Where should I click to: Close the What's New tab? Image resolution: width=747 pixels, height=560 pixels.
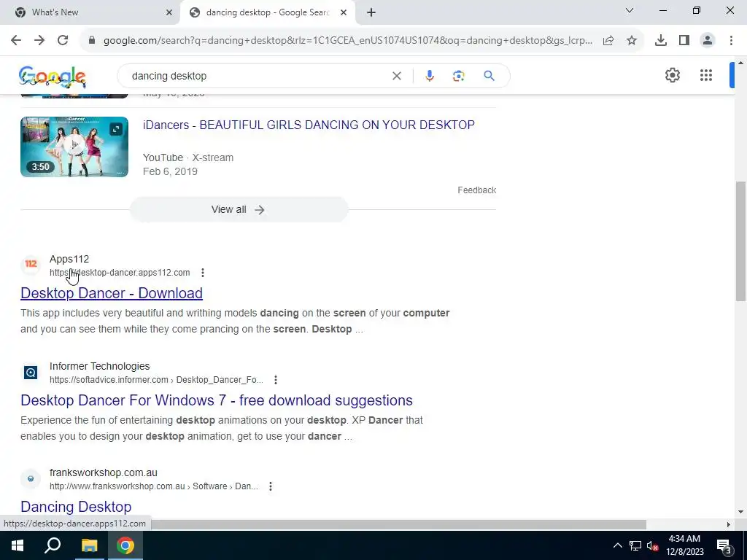click(x=169, y=12)
